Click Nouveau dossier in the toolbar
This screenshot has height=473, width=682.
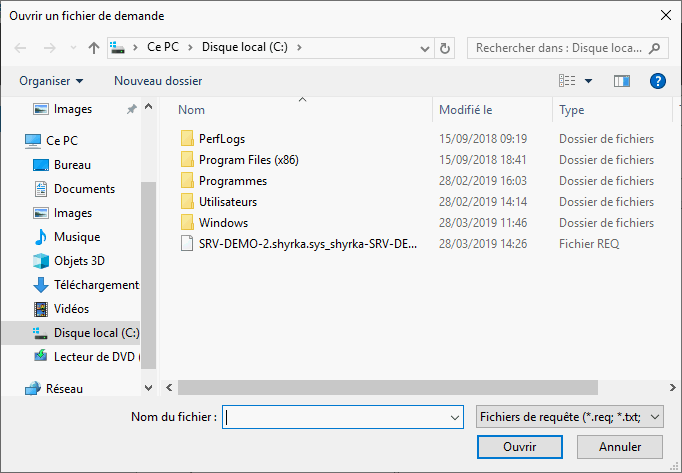coord(158,80)
